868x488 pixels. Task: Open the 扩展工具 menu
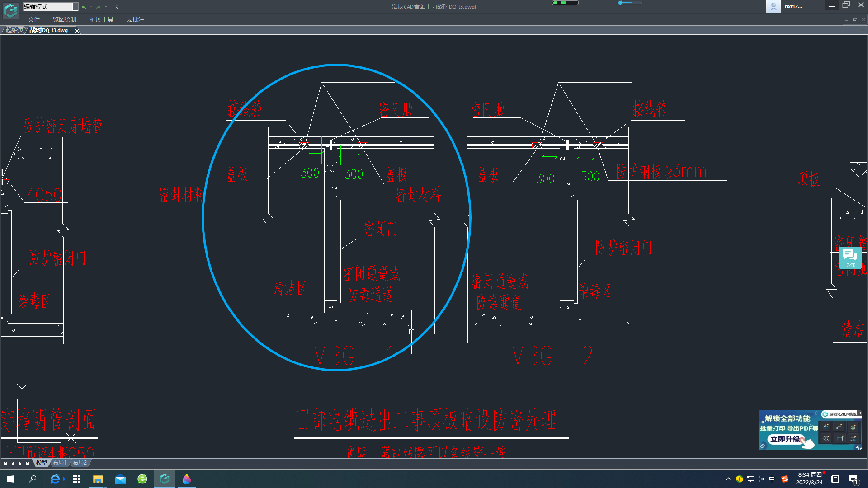101,19
